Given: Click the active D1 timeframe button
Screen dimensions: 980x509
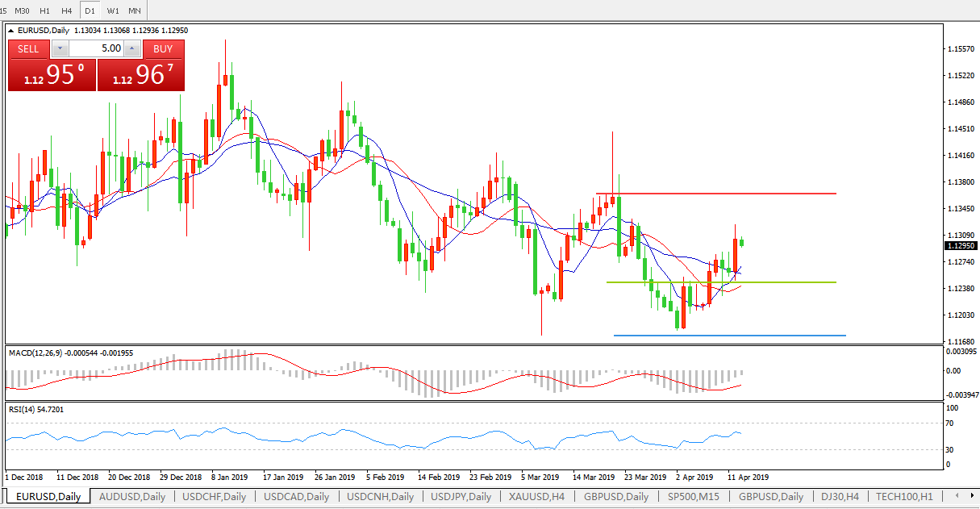Looking at the screenshot, I should [x=90, y=10].
